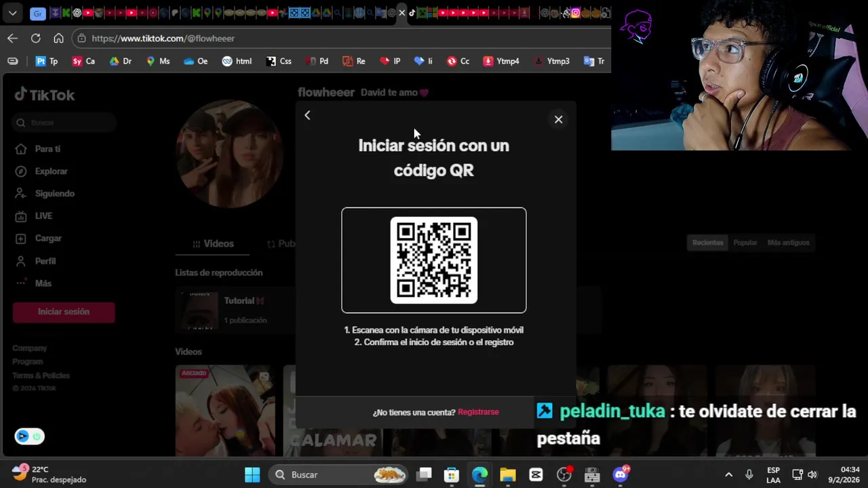This screenshot has width=868, height=488.
Task: Show hidden system tray icons
Action: pos(728,475)
